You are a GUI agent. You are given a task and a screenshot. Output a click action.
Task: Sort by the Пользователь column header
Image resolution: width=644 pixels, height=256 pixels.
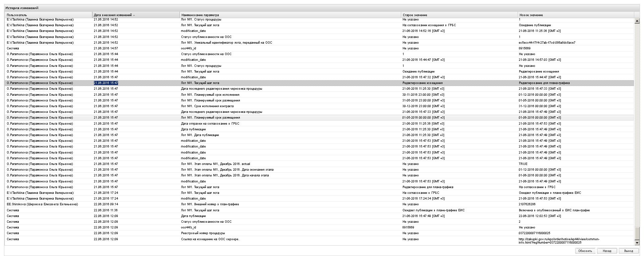48,15
